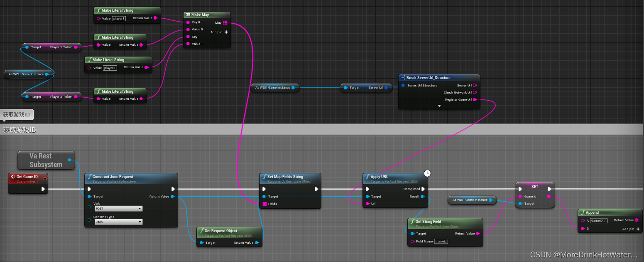Open the Verb dropdown showing POST
This screenshot has height=262, width=644.
click(x=118, y=208)
